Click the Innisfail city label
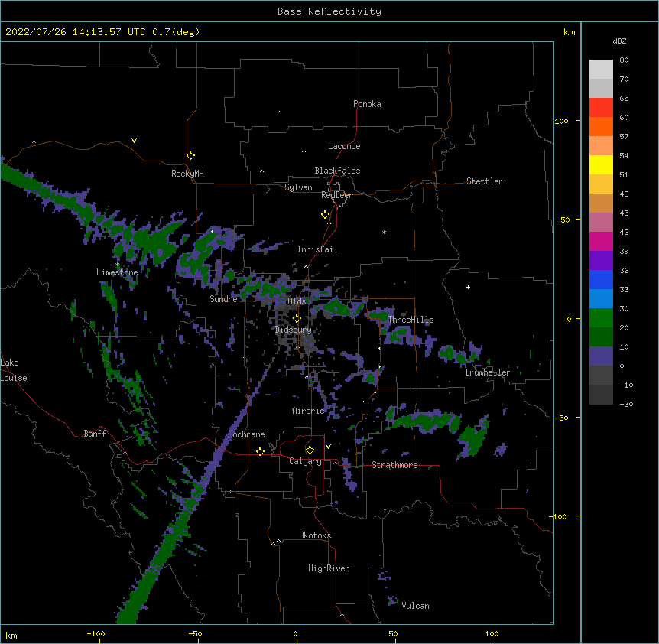Viewport: 659px width, 644px height. (317, 249)
